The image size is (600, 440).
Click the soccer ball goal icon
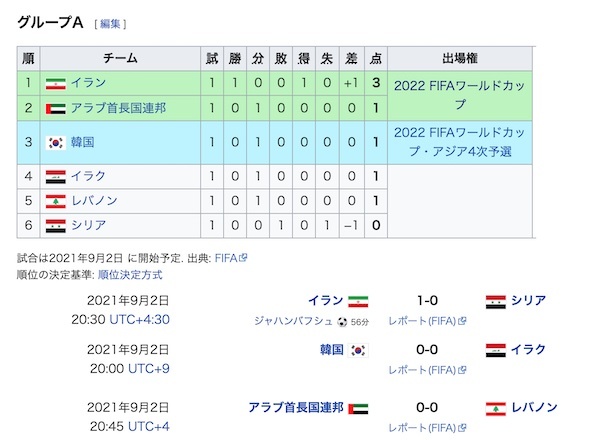coord(343,322)
